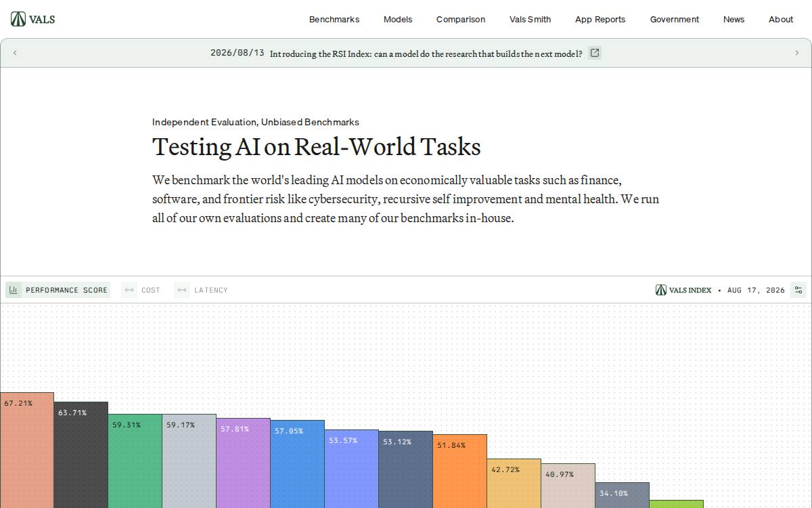812x508 pixels.
Task: Select the periwinkle 53.57% bar
Action: coord(352,469)
